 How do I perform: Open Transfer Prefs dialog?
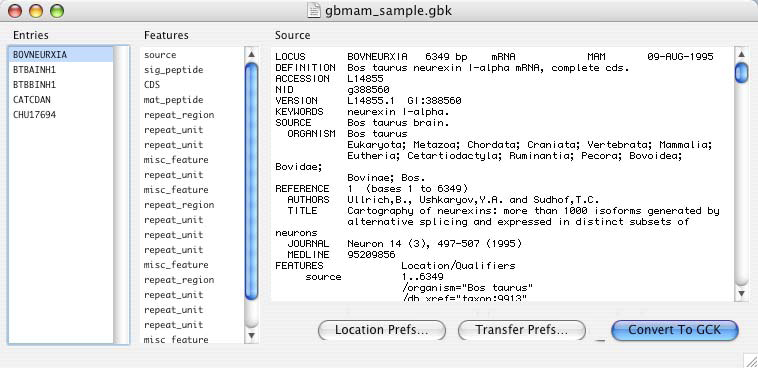(x=522, y=330)
